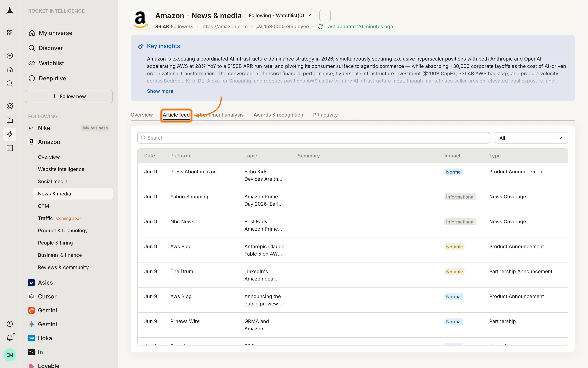Open My universe in sidebar
Screen dimensions: 588x368
pyautogui.click(x=55, y=33)
